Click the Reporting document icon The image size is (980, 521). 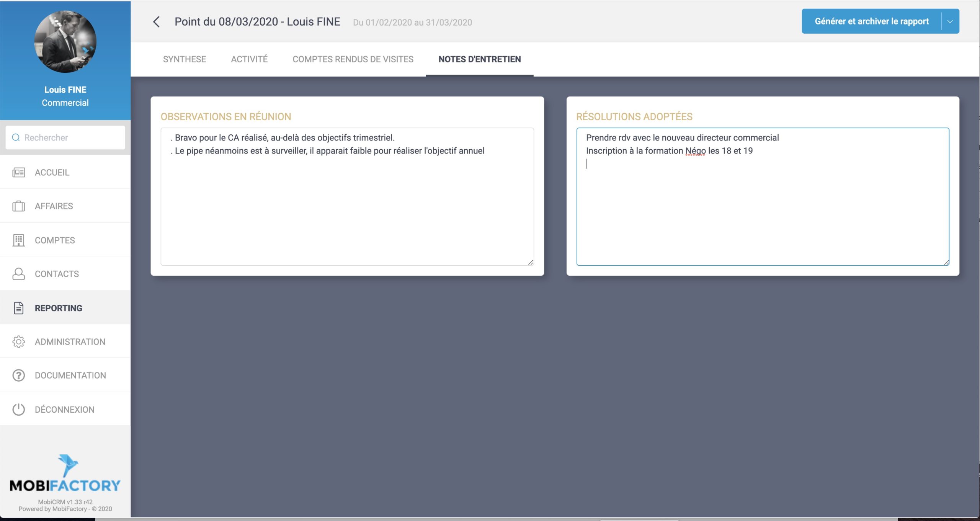tap(18, 308)
